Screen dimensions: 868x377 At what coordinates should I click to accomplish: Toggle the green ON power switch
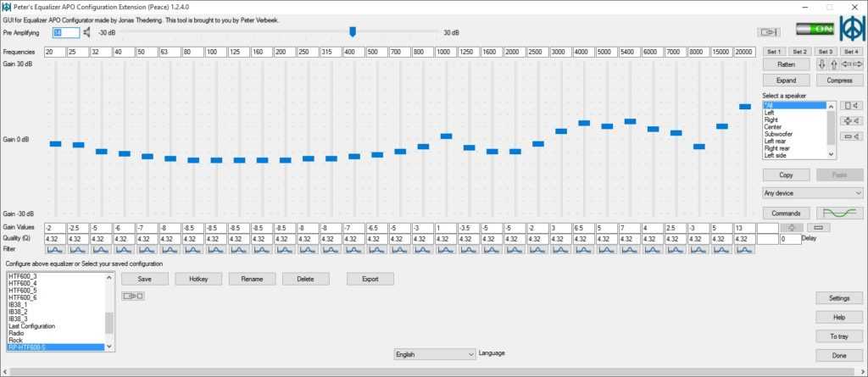(814, 29)
